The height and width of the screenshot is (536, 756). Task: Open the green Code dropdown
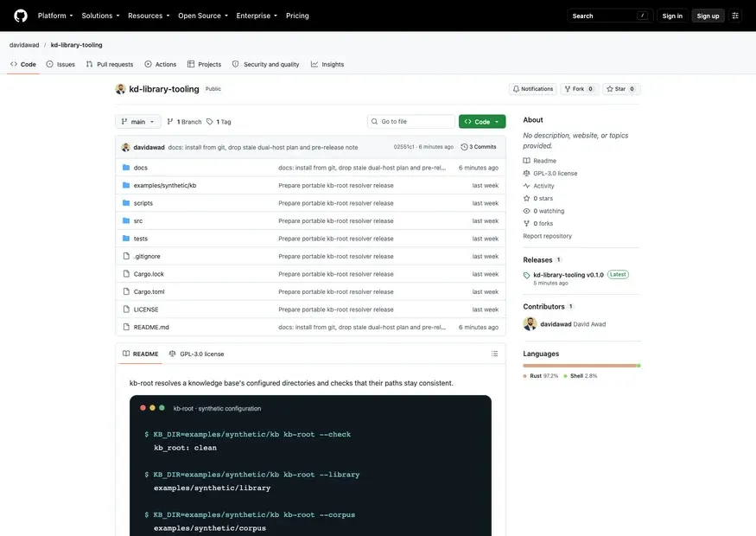(482, 122)
